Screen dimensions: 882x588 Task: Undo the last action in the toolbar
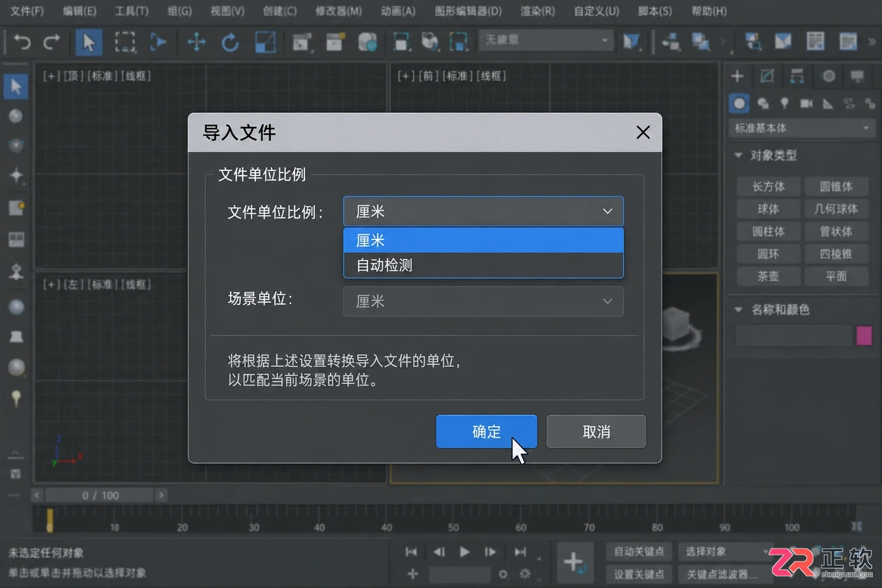[x=22, y=42]
